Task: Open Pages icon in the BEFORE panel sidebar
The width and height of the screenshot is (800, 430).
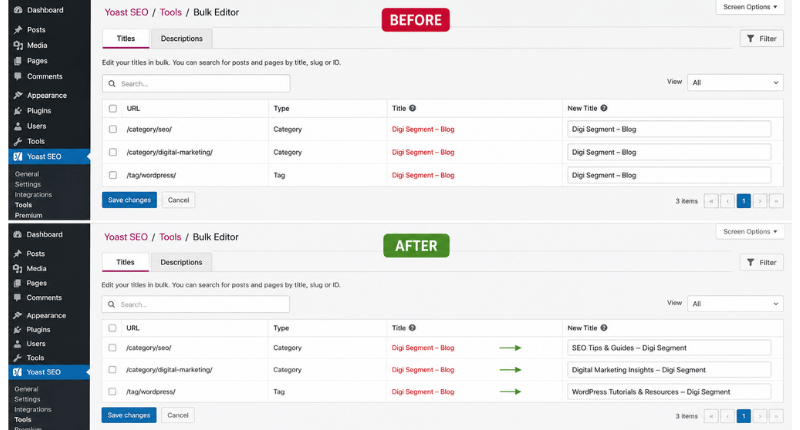Action: (18, 61)
